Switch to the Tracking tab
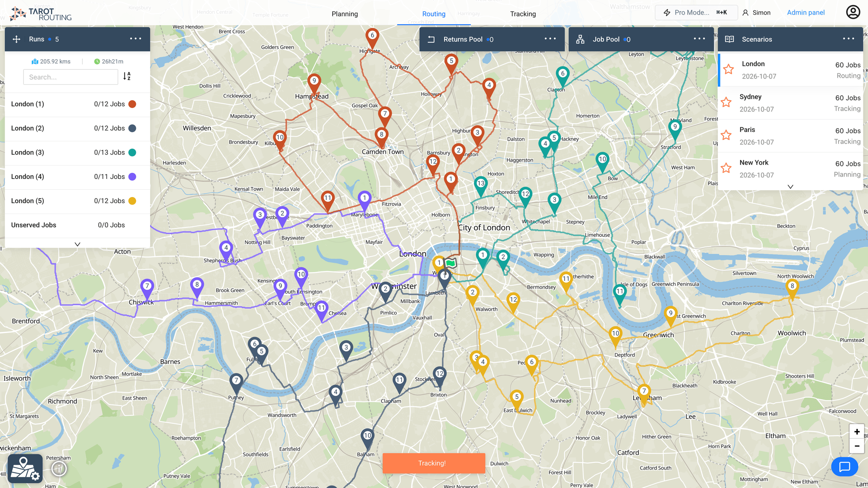 point(523,14)
